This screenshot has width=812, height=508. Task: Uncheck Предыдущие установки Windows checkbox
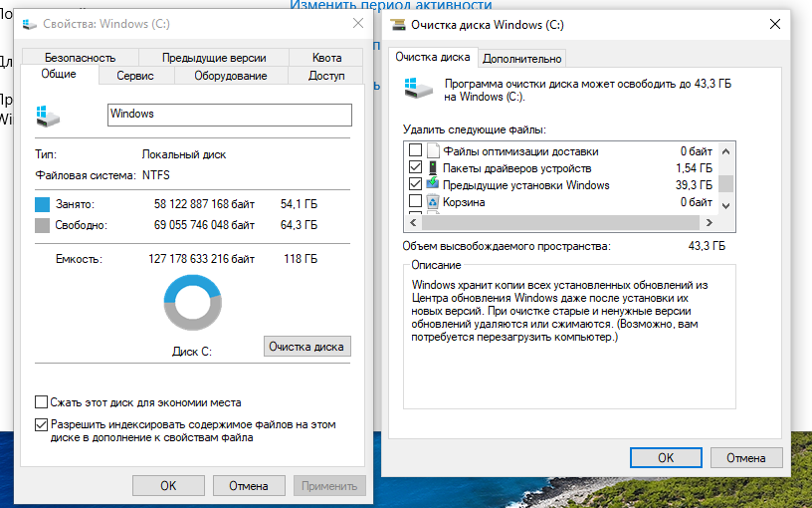pos(415,183)
